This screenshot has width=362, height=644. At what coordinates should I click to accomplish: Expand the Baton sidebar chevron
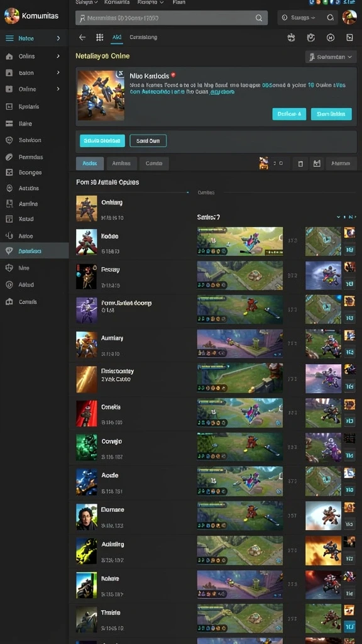58,72
